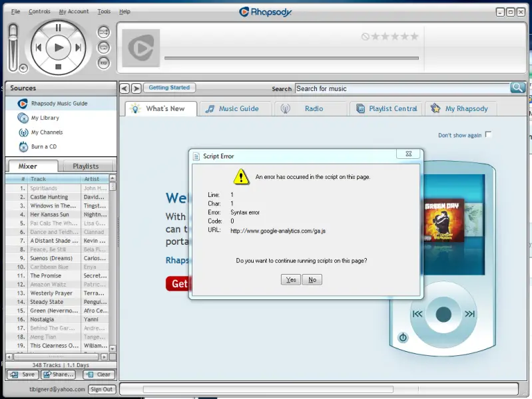Select Rhapsody Music Guide source
Viewport: 532px width, 399px height.
(61, 103)
